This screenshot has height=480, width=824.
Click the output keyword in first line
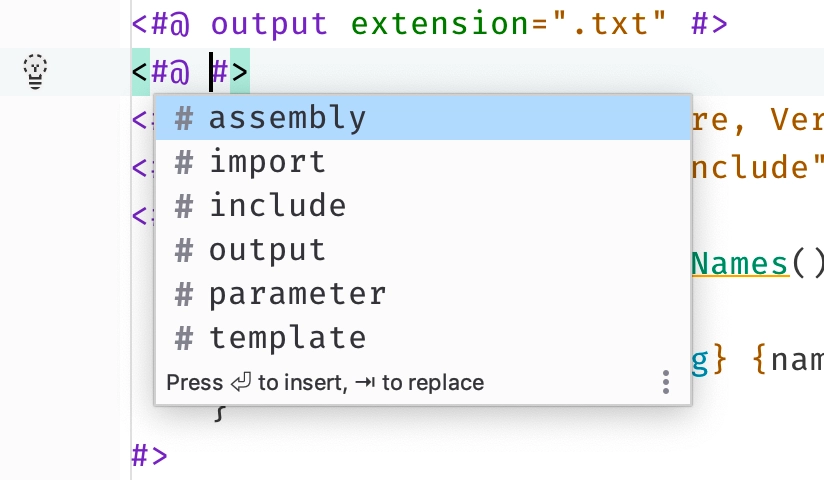269,24
